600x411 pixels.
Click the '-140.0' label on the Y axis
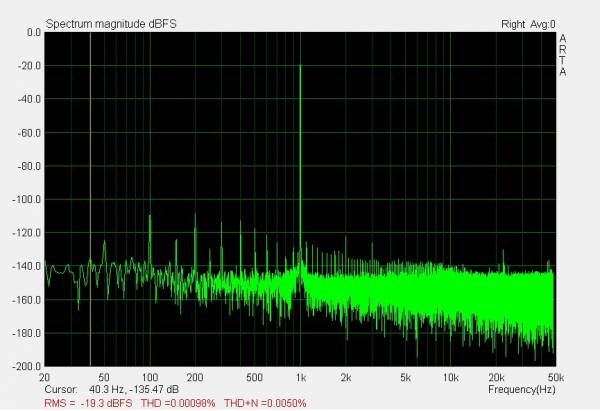[x=26, y=266]
